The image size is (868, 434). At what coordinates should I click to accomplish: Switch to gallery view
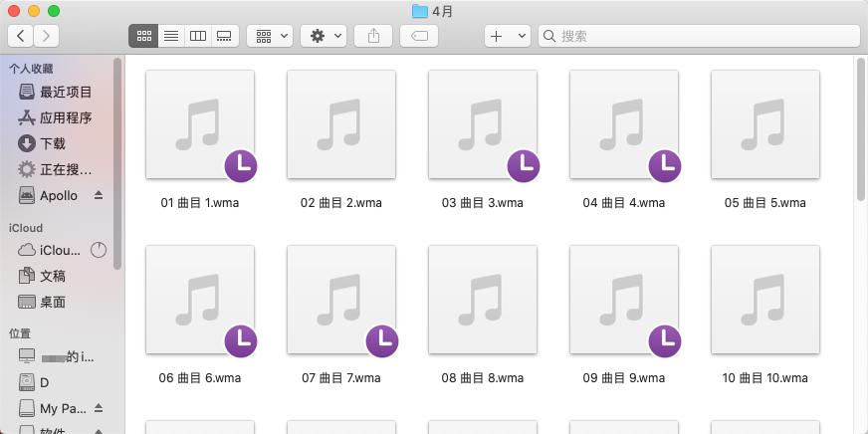(x=225, y=36)
